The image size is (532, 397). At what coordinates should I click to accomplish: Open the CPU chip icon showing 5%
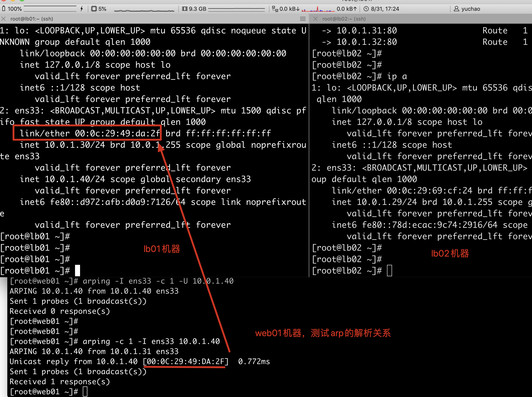94,9
